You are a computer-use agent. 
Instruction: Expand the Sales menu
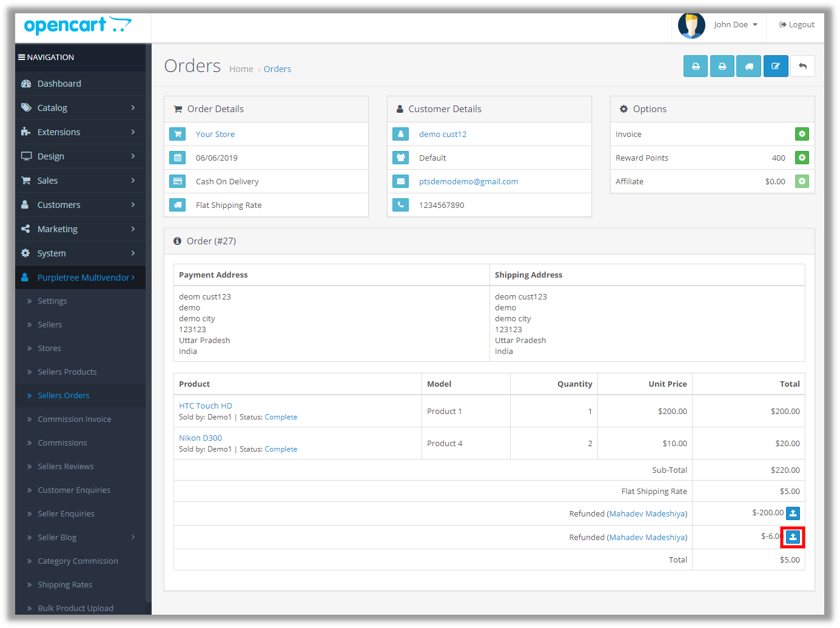80,181
